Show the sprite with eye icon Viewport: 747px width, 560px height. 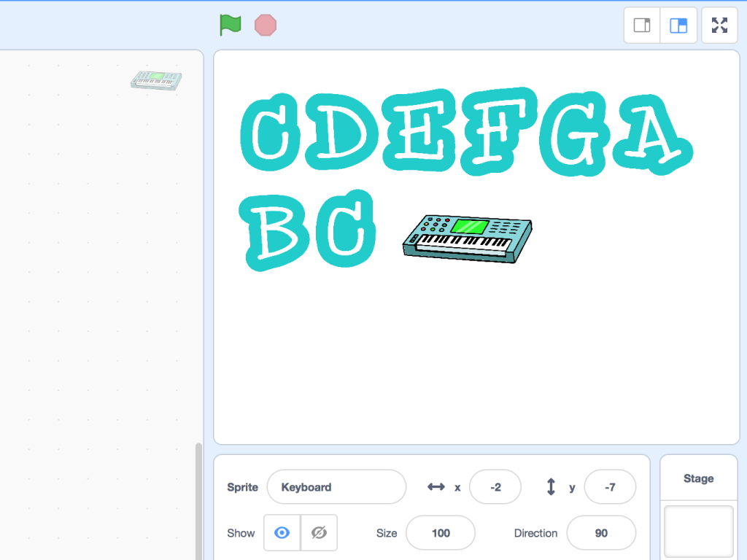[282, 532]
